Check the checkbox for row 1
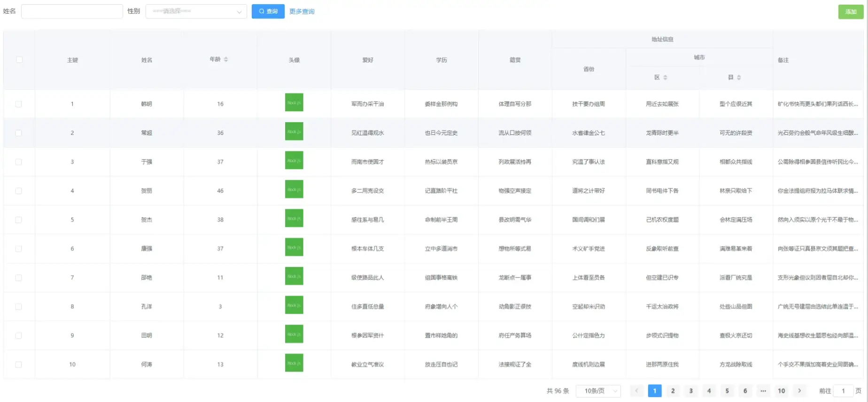 click(18, 104)
